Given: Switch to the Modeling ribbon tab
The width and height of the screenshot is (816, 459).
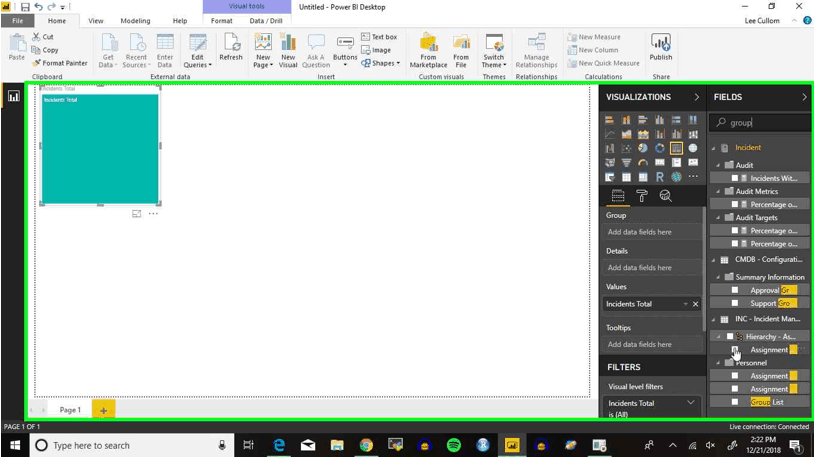Looking at the screenshot, I should tap(135, 21).
